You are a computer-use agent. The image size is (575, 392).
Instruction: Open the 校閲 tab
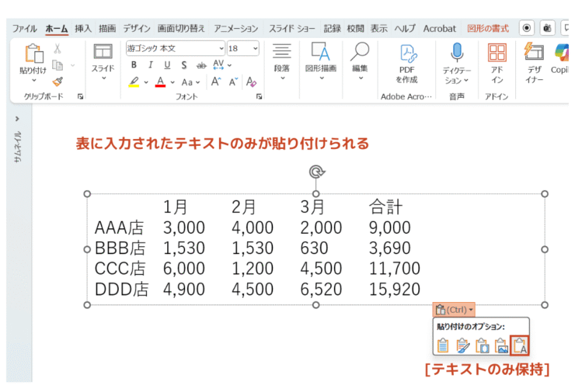point(355,28)
